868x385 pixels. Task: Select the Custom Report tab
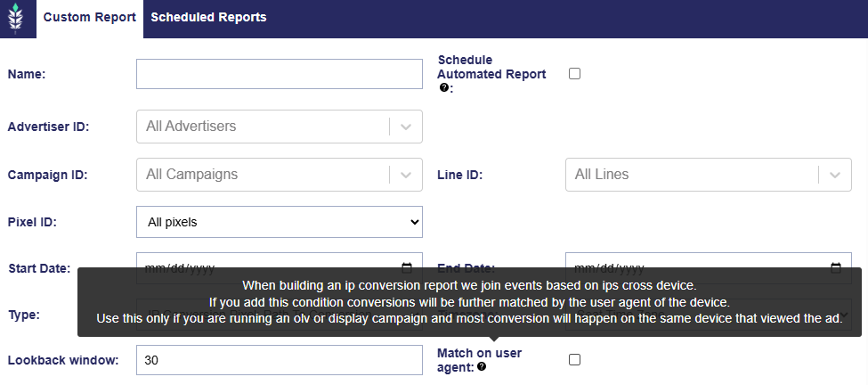(x=89, y=17)
